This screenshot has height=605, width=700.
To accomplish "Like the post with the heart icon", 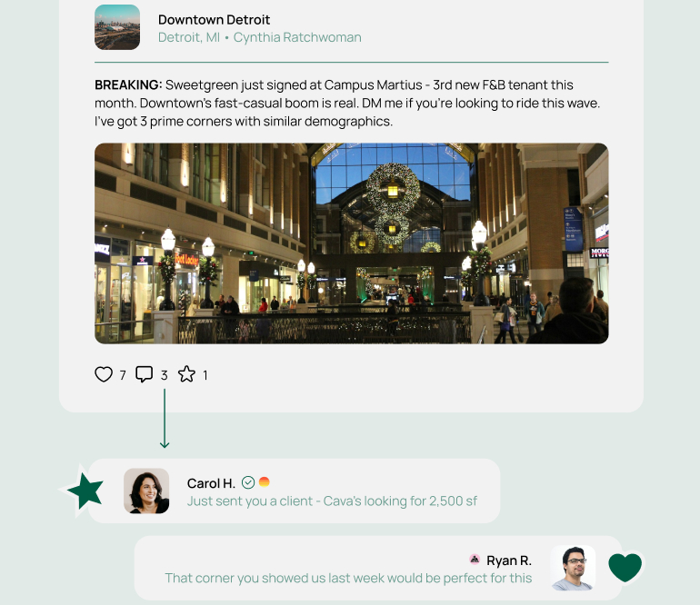I will point(104,374).
